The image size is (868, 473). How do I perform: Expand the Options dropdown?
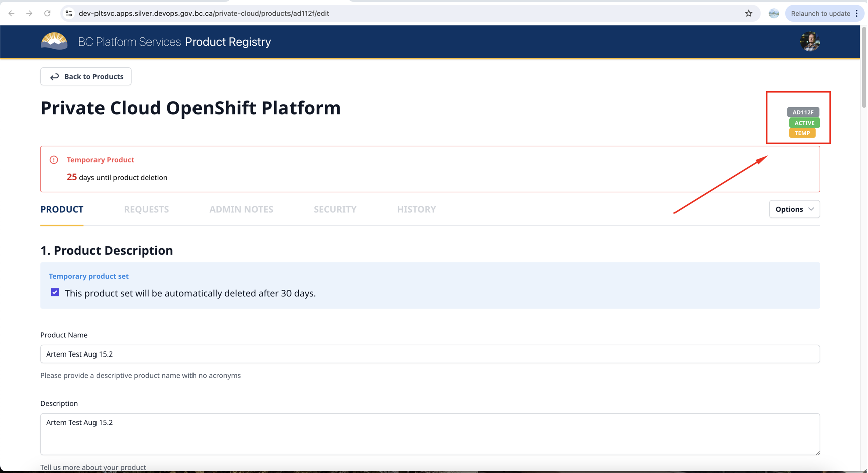pyautogui.click(x=794, y=209)
